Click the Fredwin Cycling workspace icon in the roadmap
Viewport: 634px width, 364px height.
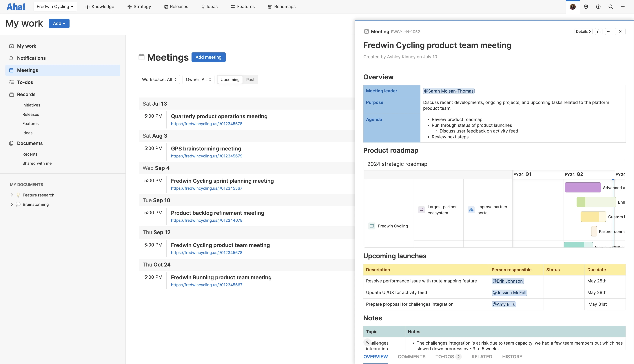pos(372,226)
